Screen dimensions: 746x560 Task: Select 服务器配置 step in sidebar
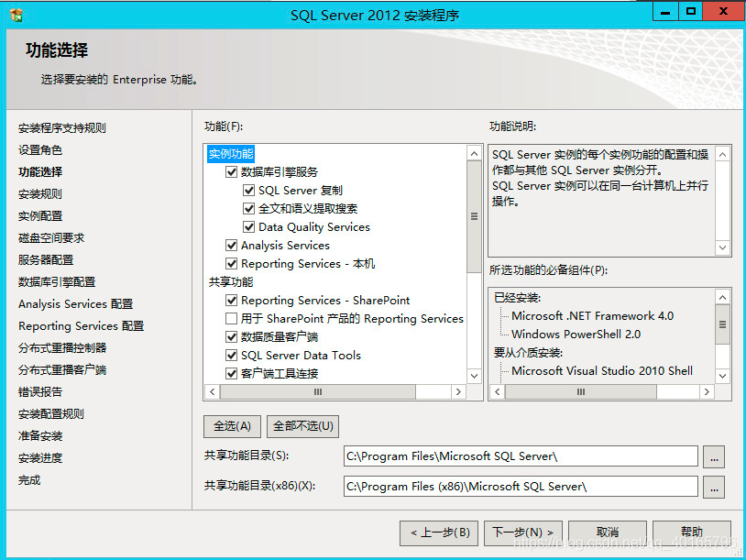46,259
